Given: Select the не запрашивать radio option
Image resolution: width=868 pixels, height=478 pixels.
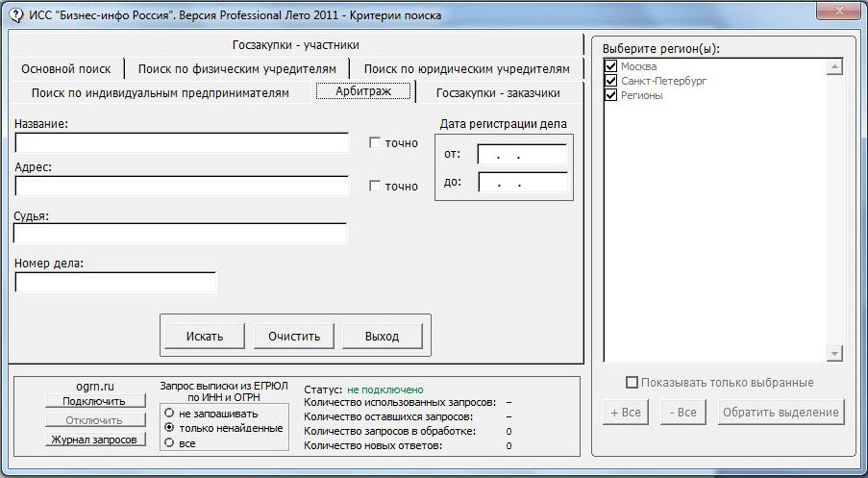Looking at the screenshot, I should [x=170, y=413].
